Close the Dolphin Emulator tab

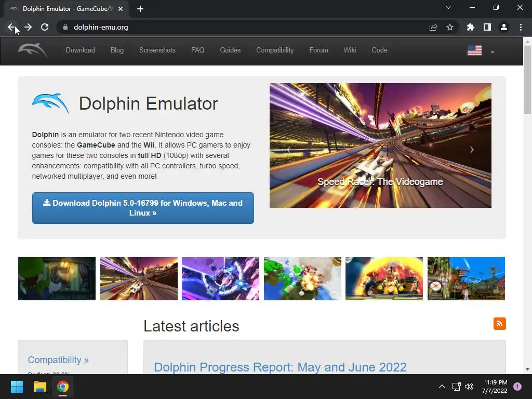(x=121, y=9)
